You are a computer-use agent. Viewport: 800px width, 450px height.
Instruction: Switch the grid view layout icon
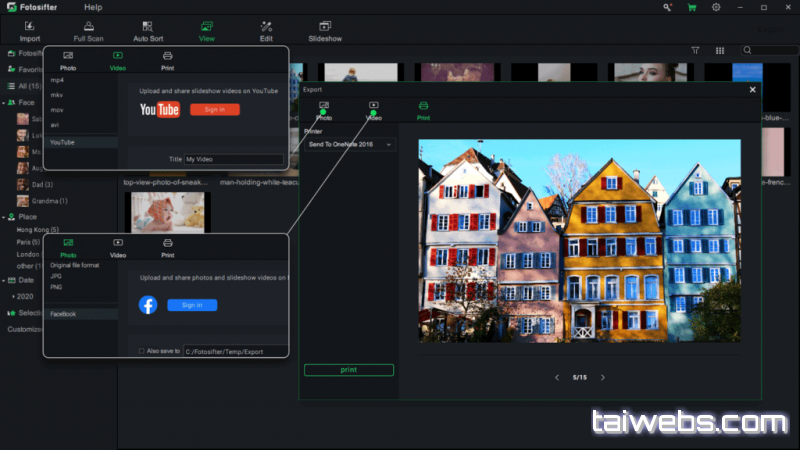(720, 50)
